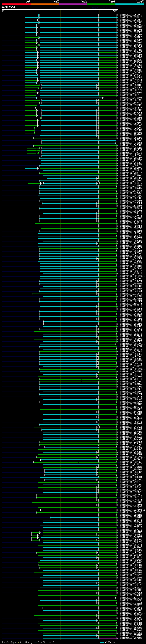This screenshot has width=146, height=644.
Task: Open hit UniRef100_B8KUU6
Action: 131,326
